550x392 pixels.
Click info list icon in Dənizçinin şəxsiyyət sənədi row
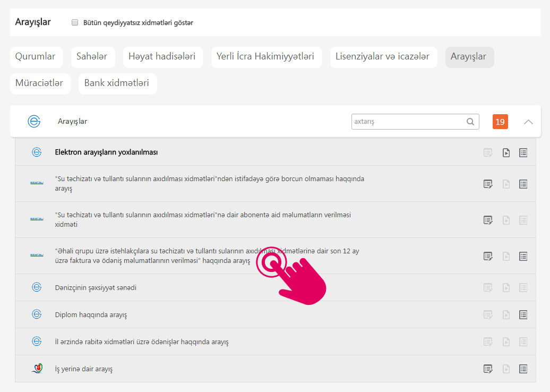click(x=523, y=288)
